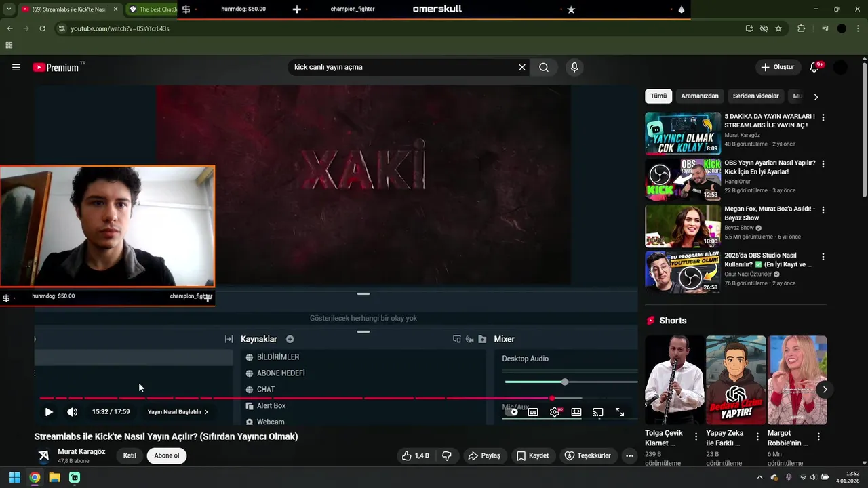Show more filter chips with the arrow
The height and width of the screenshot is (488, 868).
click(816, 96)
